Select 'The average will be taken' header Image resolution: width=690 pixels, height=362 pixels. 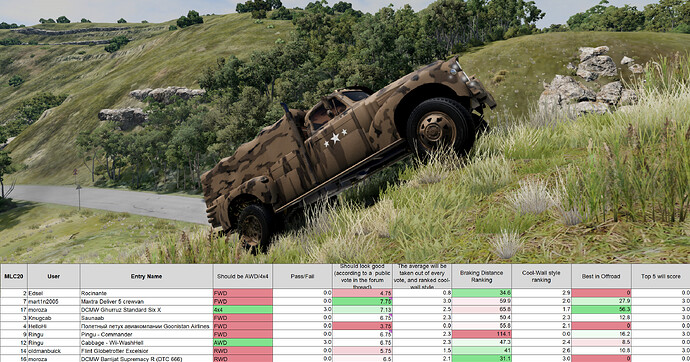422,276
